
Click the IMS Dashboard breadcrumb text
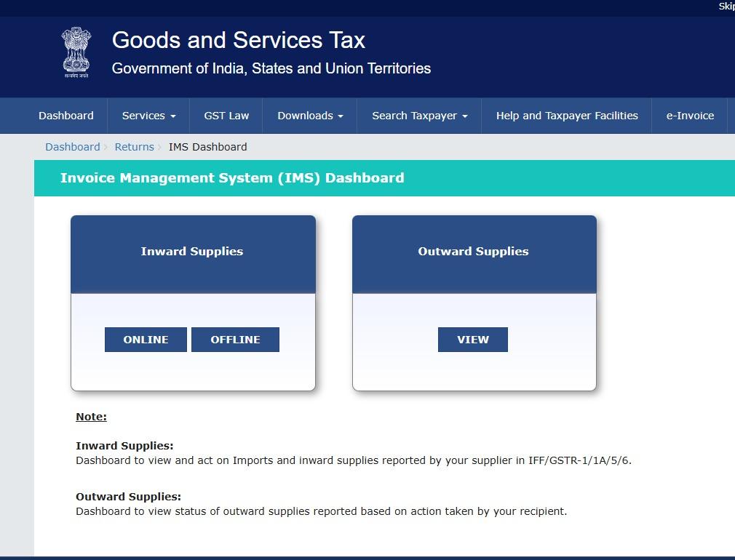pyautogui.click(x=207, y=147)
